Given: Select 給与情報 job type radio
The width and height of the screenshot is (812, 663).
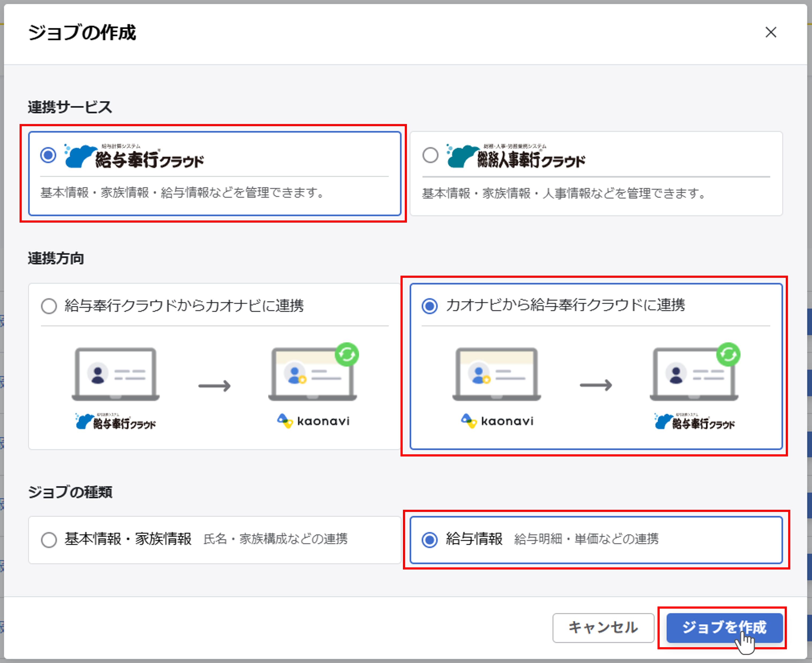Looking at the screenshot, I should pyautogui.click(x=430, y=540).
